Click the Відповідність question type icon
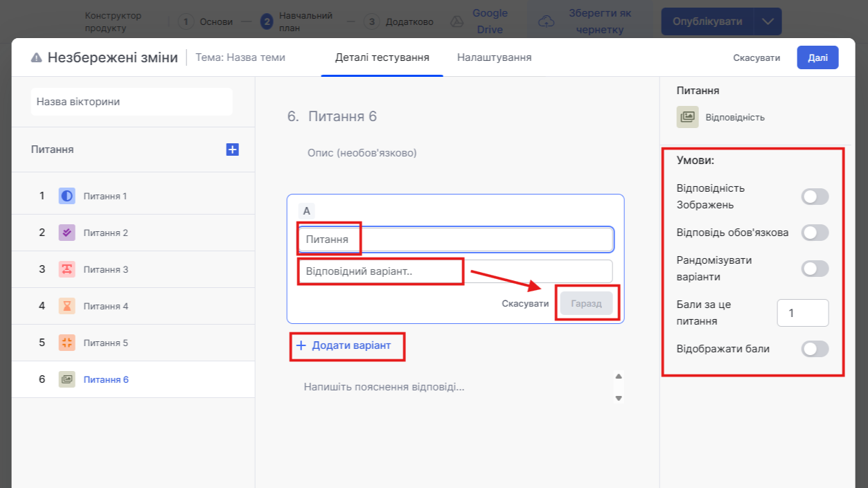 pos(688,117)
